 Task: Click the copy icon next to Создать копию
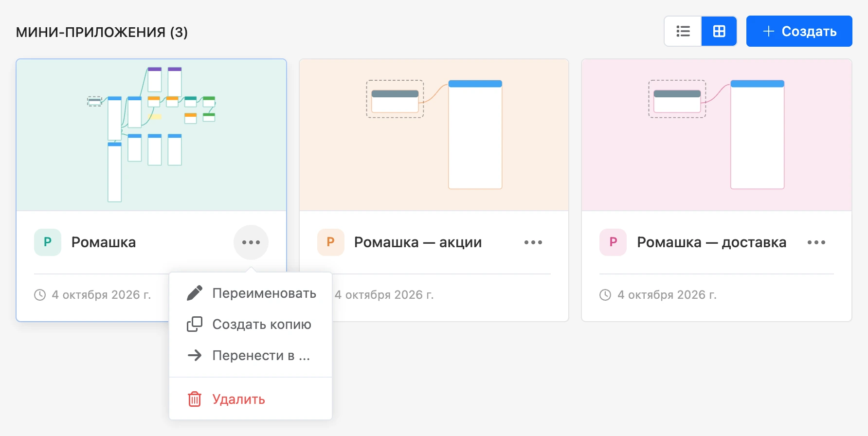[195, 324]
